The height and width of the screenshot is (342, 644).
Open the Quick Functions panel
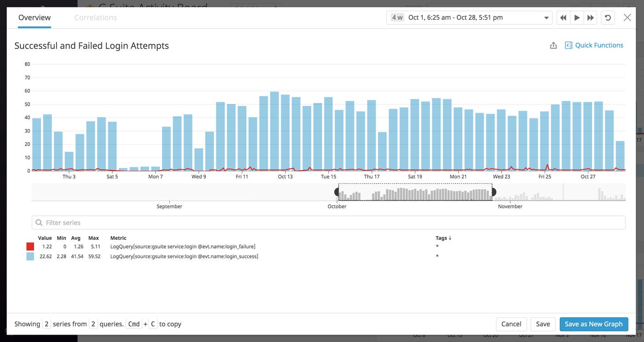coord(594,45)
